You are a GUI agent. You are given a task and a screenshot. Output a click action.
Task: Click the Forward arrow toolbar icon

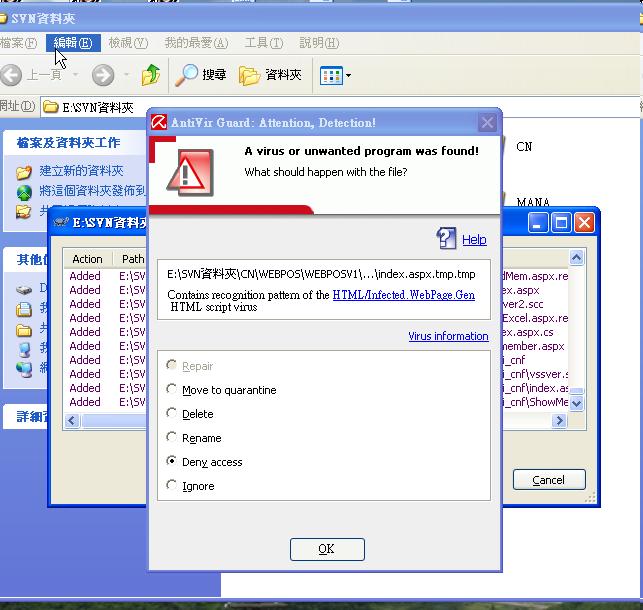[x=102, y=75]
